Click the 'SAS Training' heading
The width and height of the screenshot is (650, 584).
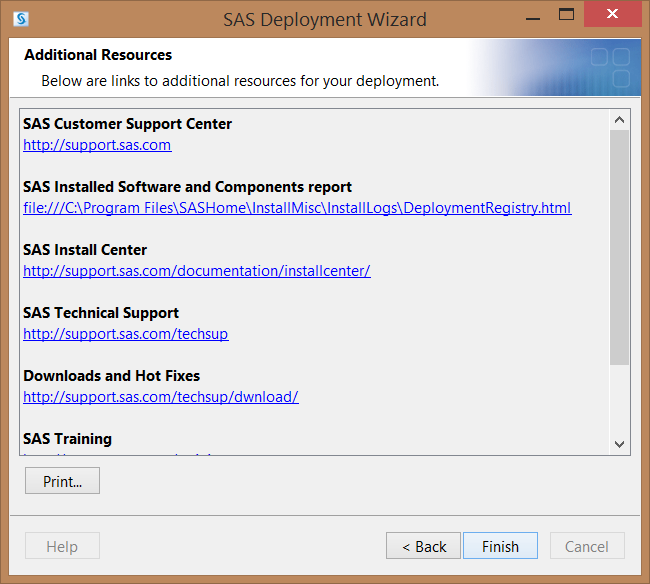point(68,439)
